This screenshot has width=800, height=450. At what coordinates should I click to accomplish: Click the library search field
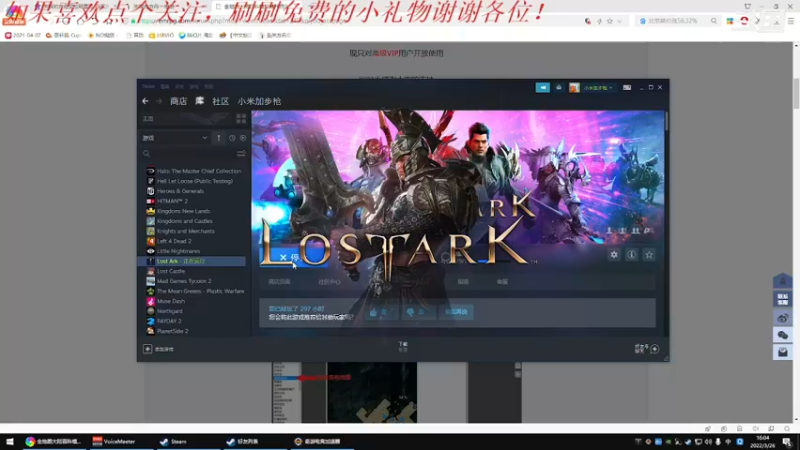pyautogui.click(x=189, y=154)
